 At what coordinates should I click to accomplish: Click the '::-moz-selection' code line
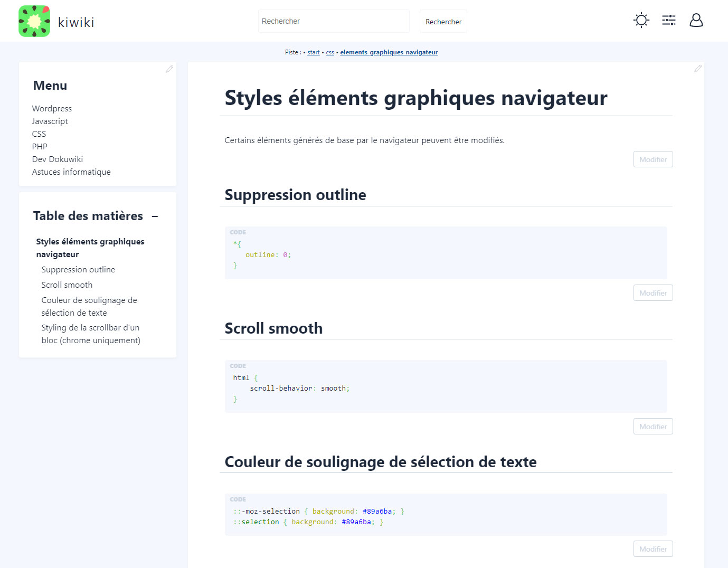pyautogui.click(x=319, y=512)
